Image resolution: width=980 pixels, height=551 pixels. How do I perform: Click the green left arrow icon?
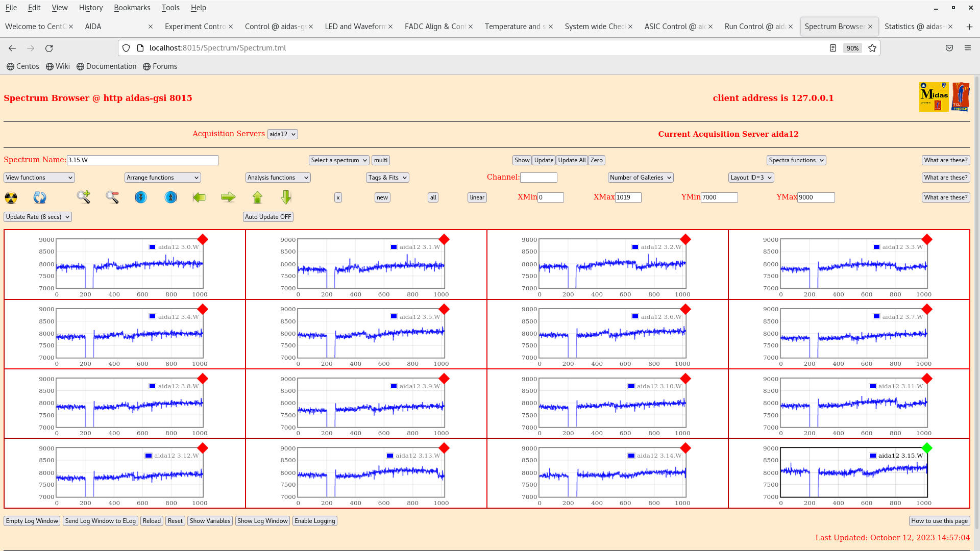pyautogui.click(x=199, y=197)
